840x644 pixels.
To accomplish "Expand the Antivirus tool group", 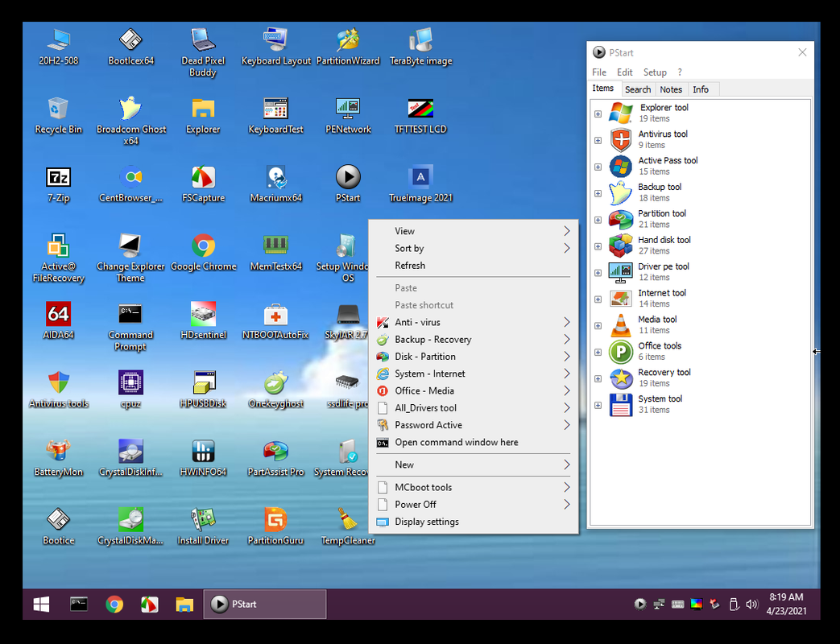I will pyautogui.click(x=598, y=140).
